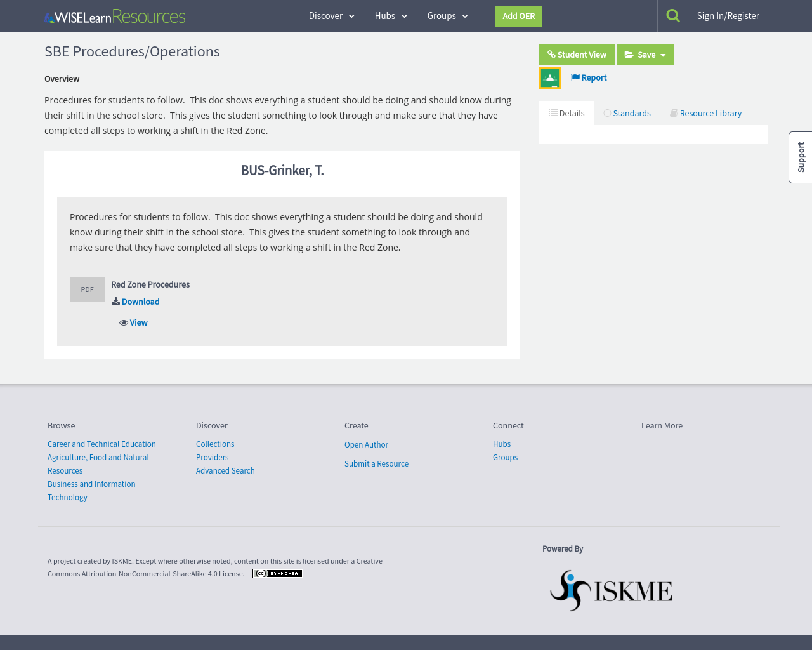Open the Advanced Search link
This screenshot has height=650, width=812.
click(225, 470)
